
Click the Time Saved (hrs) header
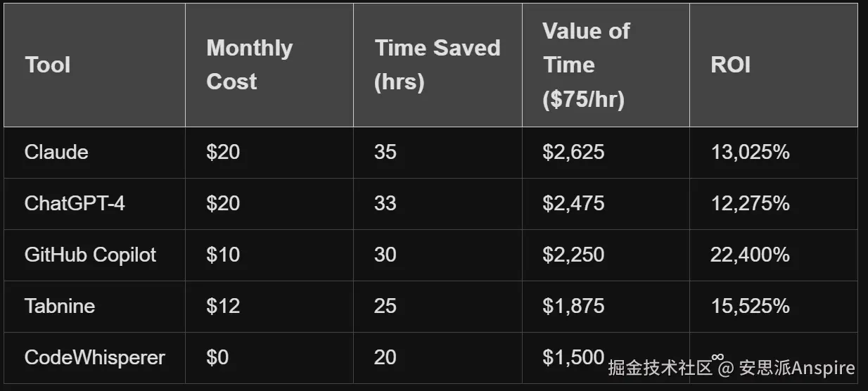click(x=437, y=65)
